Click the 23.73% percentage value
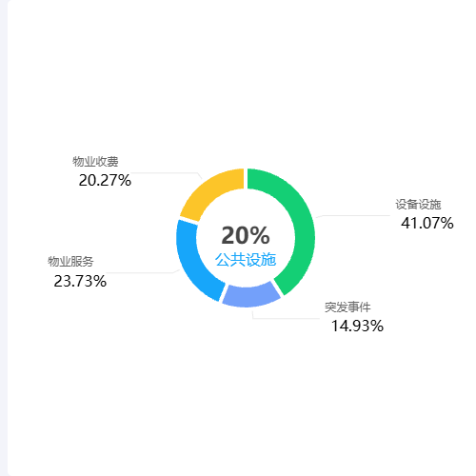The width and height of the screenshot is (476, 476). [x=80, y=281]
